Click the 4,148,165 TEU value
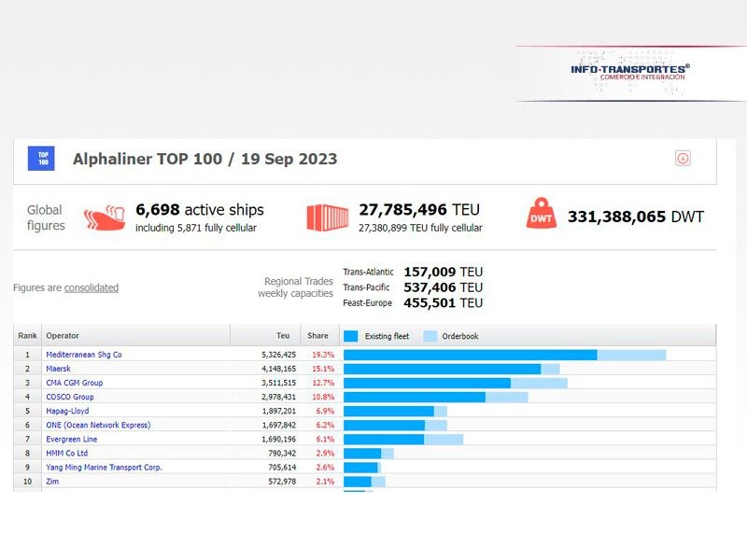This screenshot has width=747, height=560. 278,369
